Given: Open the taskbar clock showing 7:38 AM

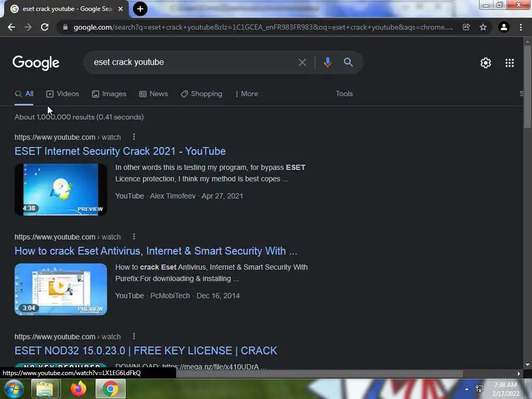Looking at the screenshot, I should 506,389.
